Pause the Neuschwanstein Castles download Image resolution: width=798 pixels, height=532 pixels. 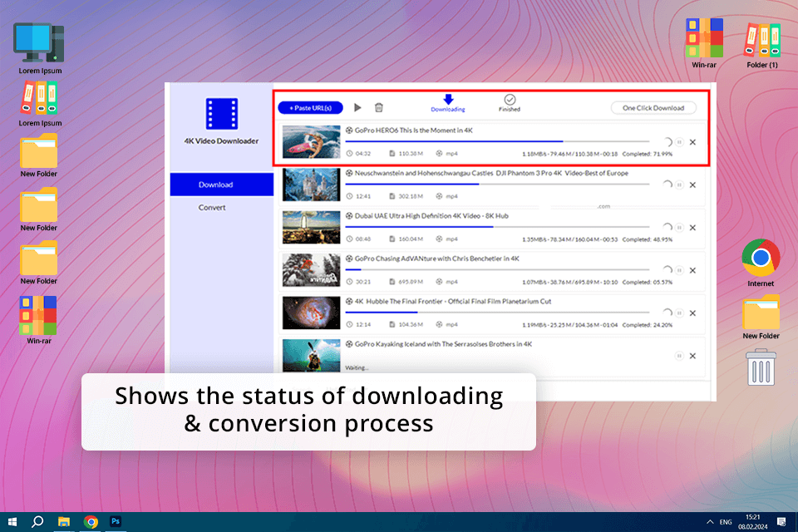pos(679,185)
